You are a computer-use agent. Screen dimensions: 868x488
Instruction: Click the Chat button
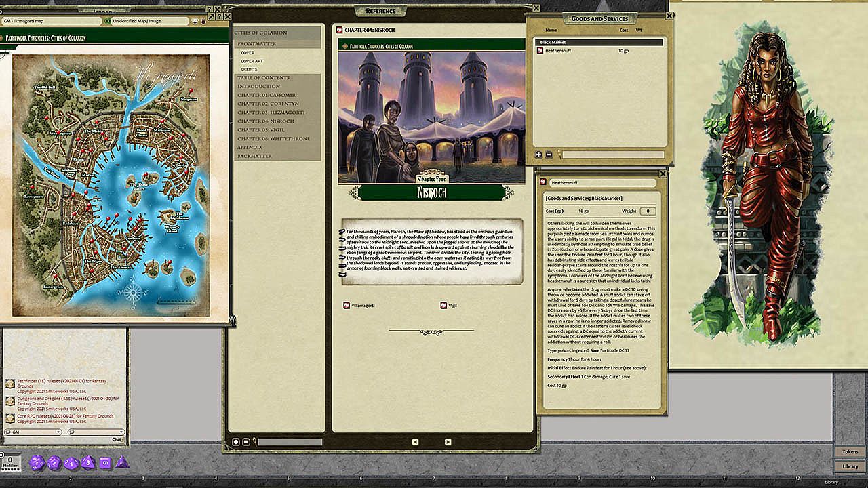click(x=117, y=439)
